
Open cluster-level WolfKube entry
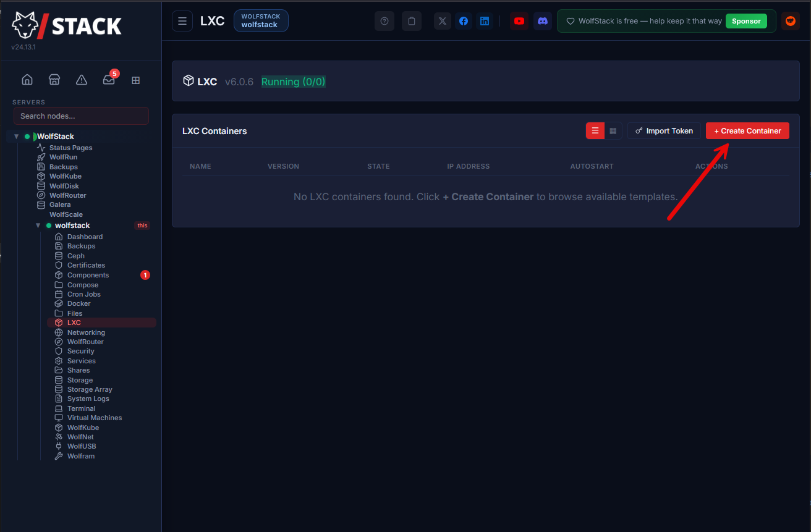(x=65, y=176)
